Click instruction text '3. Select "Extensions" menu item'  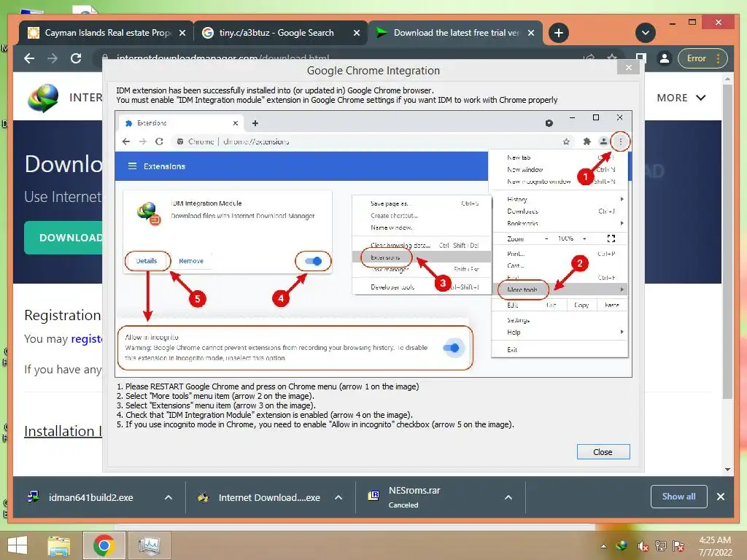(216, 405)
